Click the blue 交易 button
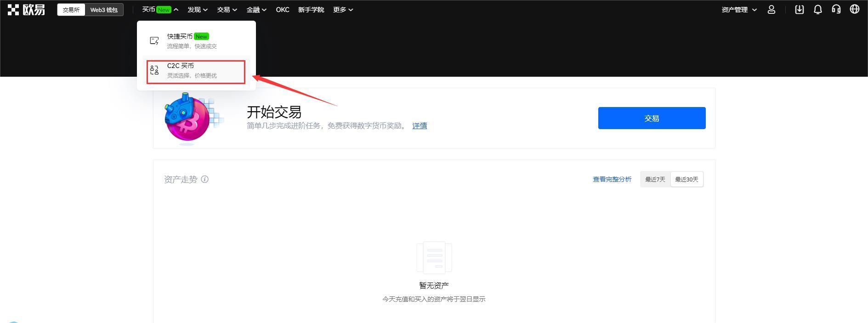The width and height of the screenshot is (868, 323). coord(652,118)
